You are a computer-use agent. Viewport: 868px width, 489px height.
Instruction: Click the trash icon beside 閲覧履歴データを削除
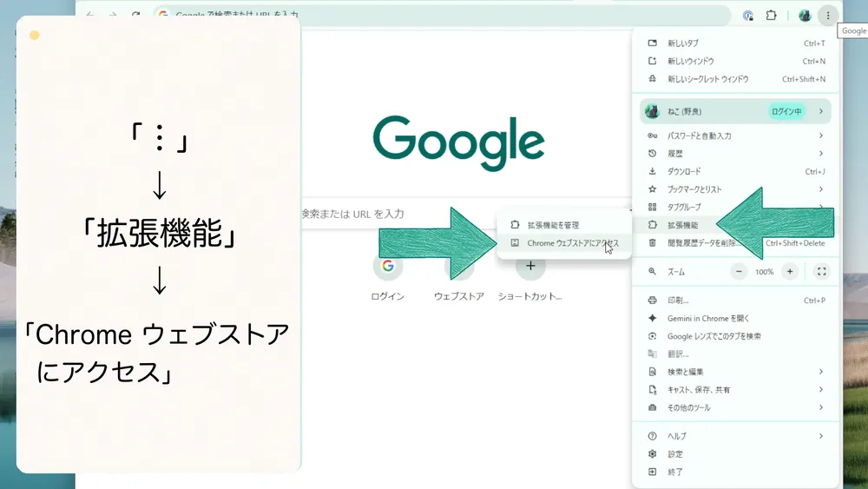[652, 242]
